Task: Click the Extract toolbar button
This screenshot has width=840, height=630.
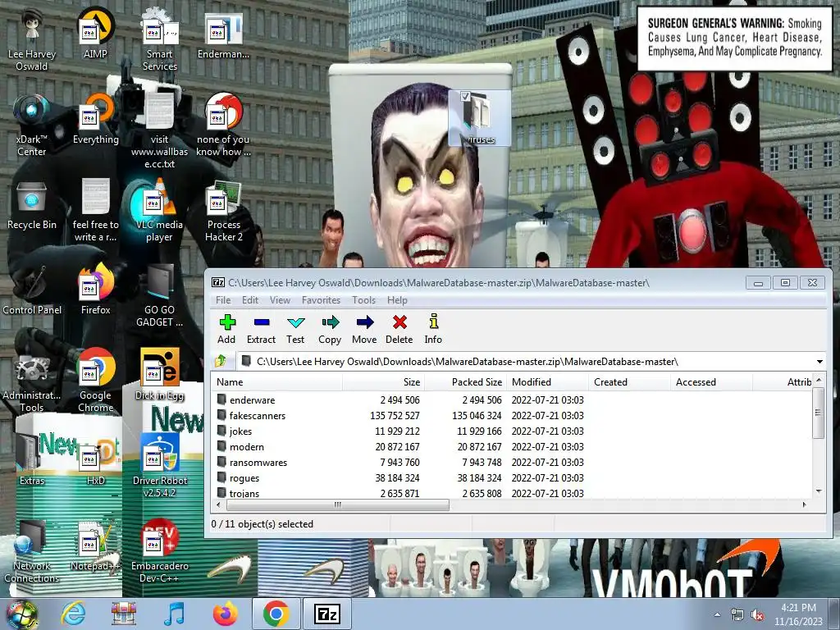Action: tap(261, 329)
